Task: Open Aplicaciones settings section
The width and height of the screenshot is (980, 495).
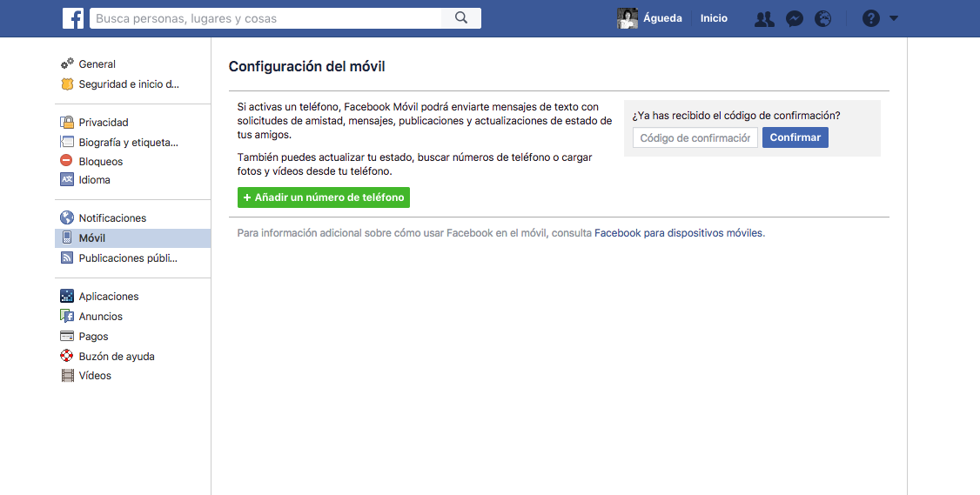Action: [x=109, y=297]
